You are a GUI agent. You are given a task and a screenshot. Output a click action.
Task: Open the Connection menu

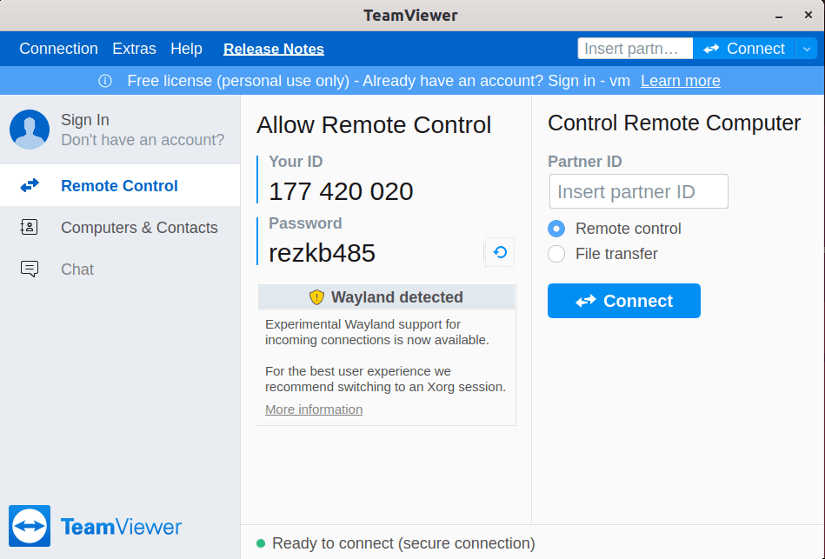click(58, 49)
